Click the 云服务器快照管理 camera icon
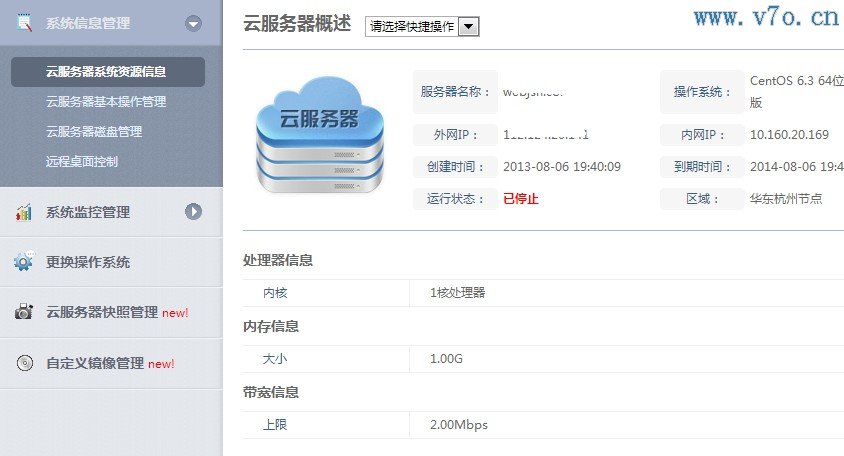The width and height of the screenshot is (844, 456). point(24,312)
